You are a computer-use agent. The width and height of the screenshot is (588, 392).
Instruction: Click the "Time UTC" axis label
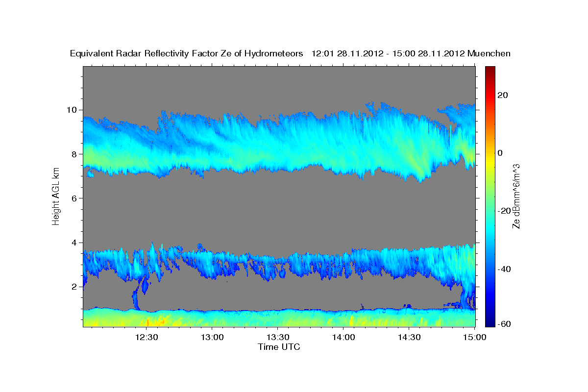[279, 347]
